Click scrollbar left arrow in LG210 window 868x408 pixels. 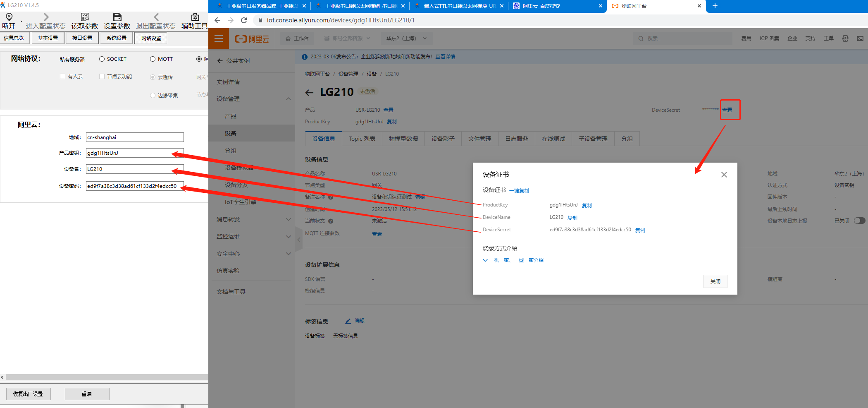[x=2, y=377]
